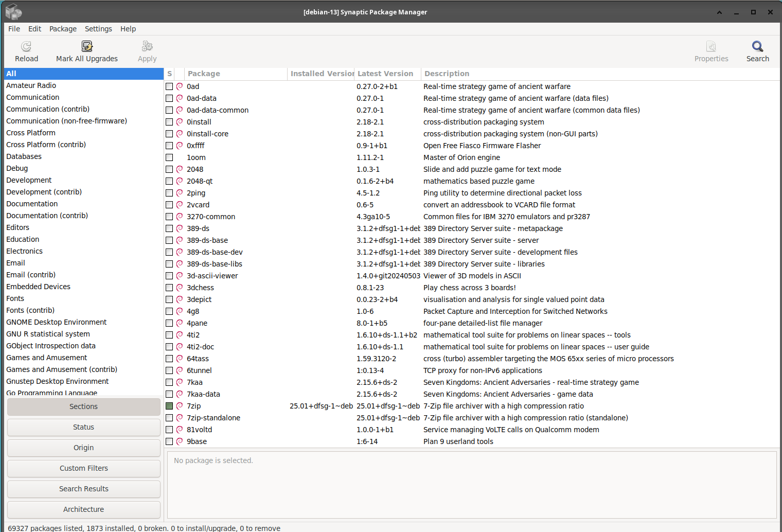The width and height of the screenshot is (782, 532).
Task: Click the Debian swirl icon beside 389-ds
Action: 180,228
